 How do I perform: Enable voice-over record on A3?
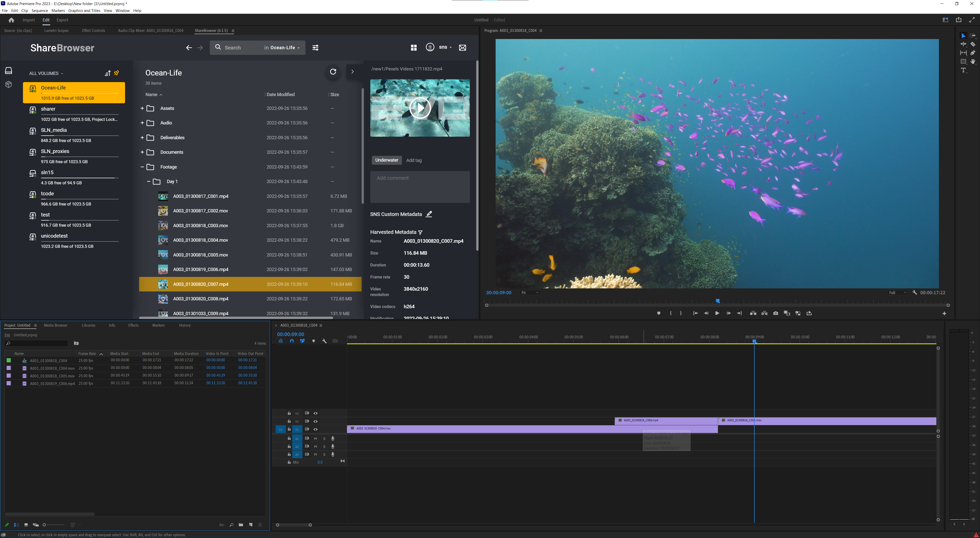point(333,454)
